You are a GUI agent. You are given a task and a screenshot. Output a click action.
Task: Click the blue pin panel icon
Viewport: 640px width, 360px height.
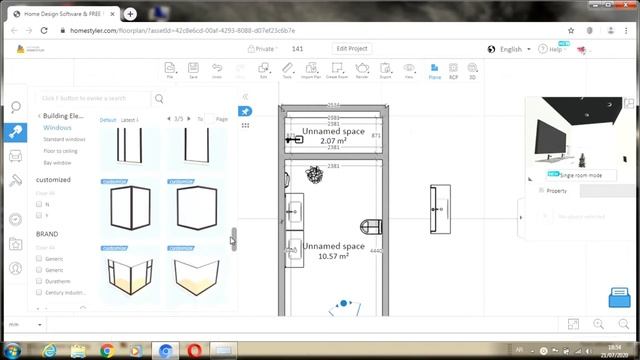coord(245,111)
